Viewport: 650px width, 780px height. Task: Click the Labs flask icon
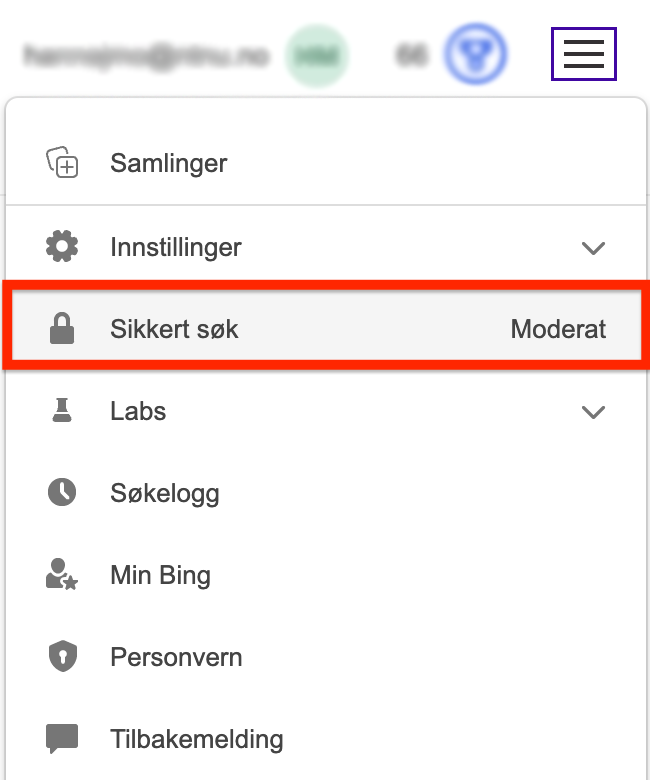(62, 410)
